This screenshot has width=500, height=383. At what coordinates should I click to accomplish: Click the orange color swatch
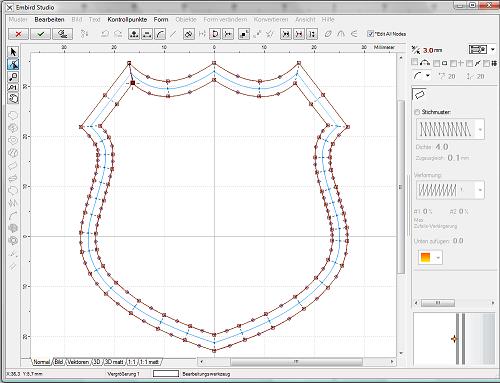[x=426, y=258]
